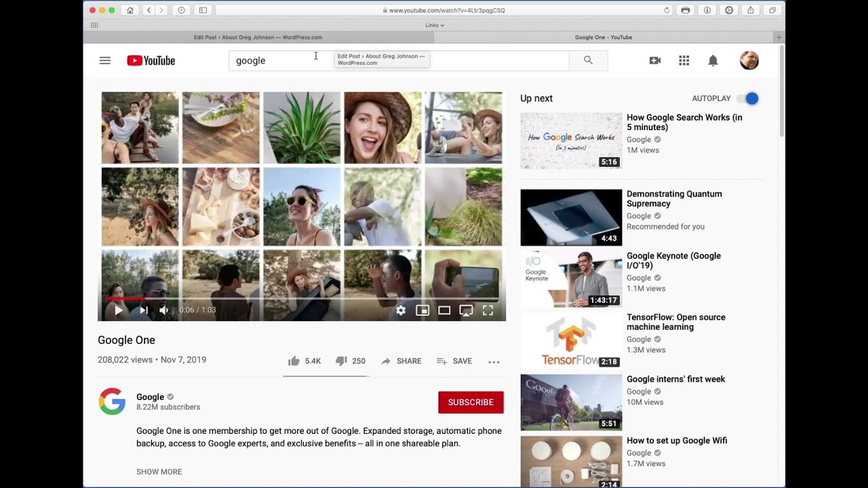868x488 pixels.
Task: Open the YouTube apps grid icon
Action: pyautogui.click(x=684, y=60)
